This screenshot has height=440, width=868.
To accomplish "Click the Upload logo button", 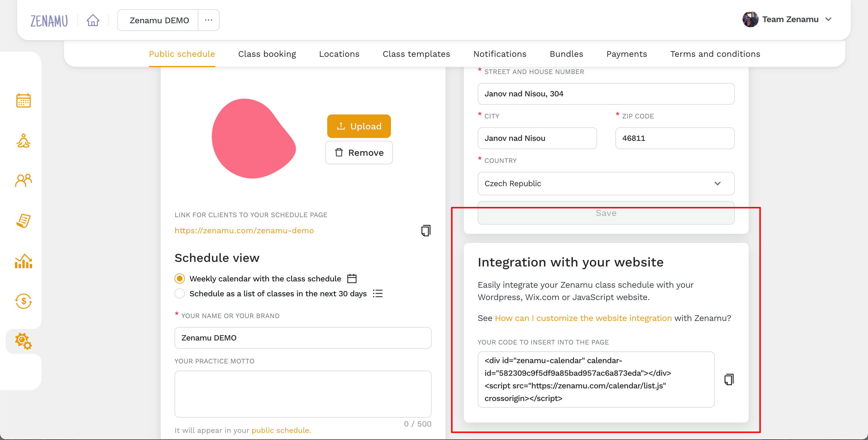I will [359, 126].
